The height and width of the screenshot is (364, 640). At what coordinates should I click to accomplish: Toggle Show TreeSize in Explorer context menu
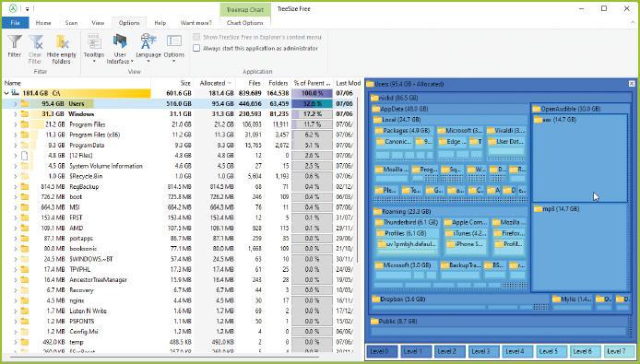point(196,37)
